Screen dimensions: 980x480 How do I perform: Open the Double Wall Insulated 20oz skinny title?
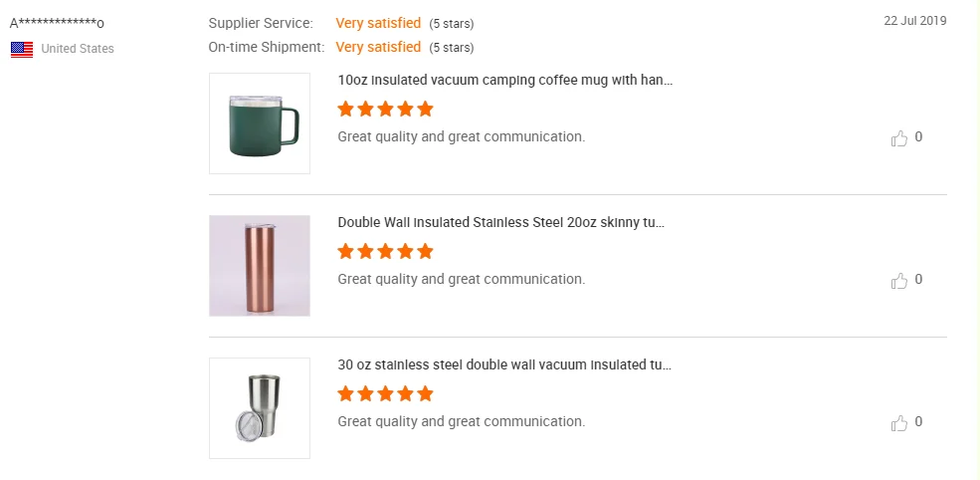click(x=500, y=222)
